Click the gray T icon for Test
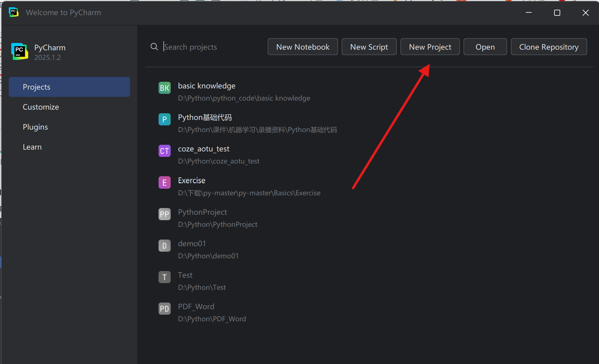This screenshot has width=599, height=364. coord(164,277)
